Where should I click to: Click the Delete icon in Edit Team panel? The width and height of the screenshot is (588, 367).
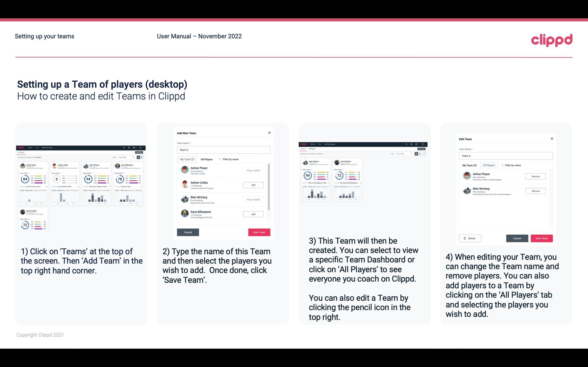tap(469, 238)
